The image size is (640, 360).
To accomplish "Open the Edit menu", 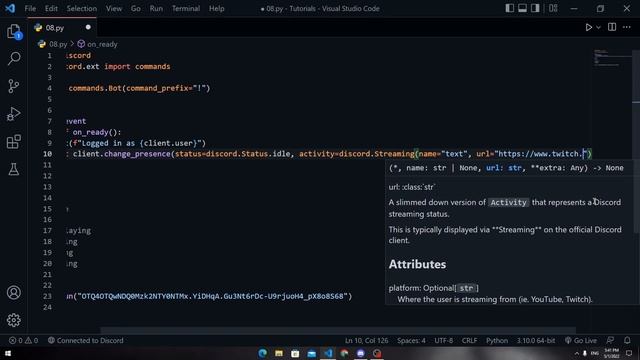I will [x=51, y=8].
